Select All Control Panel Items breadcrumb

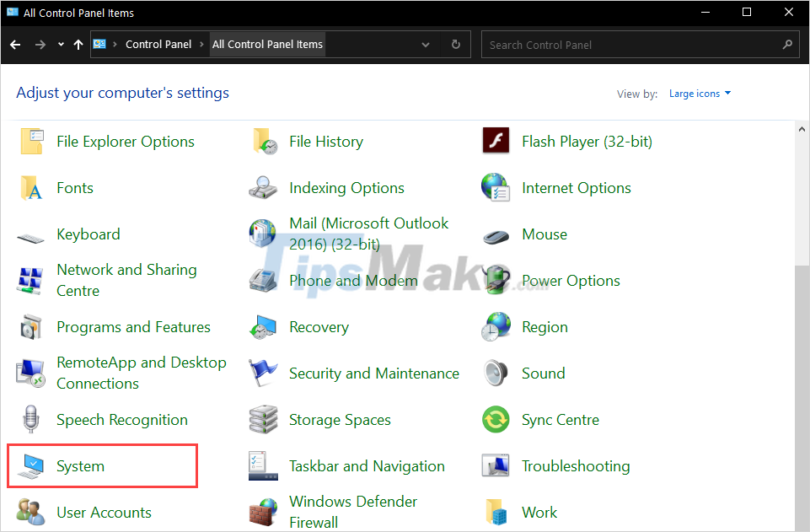[267, 44]
